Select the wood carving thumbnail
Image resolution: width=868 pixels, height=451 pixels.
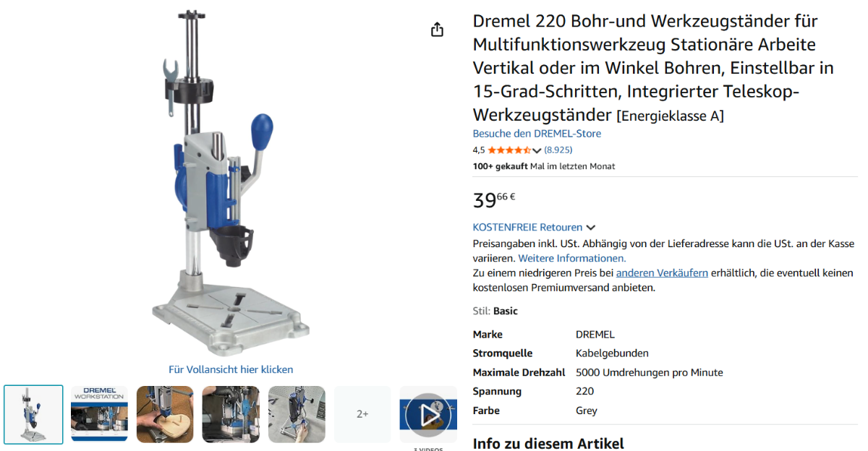point(165,414)
